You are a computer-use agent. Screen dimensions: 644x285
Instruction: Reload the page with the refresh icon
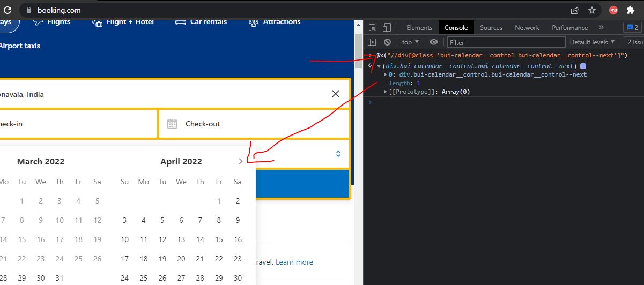(x=8, y=10)
